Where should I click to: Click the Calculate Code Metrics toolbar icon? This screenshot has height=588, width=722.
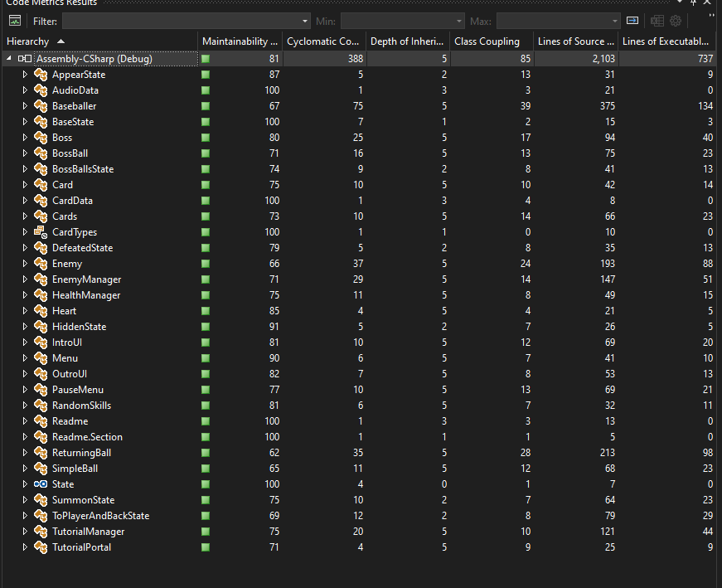[15, 21]
